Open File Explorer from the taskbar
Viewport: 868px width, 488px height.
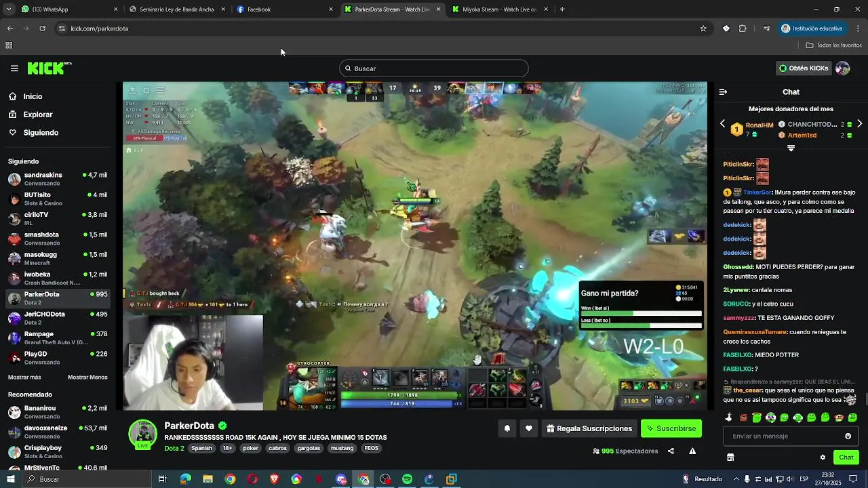pyautogui.click(x=208, y=479)
